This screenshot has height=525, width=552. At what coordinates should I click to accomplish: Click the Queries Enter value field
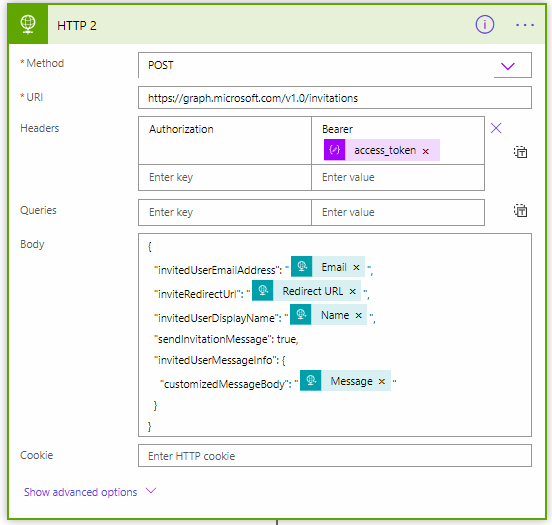(398, 212)
